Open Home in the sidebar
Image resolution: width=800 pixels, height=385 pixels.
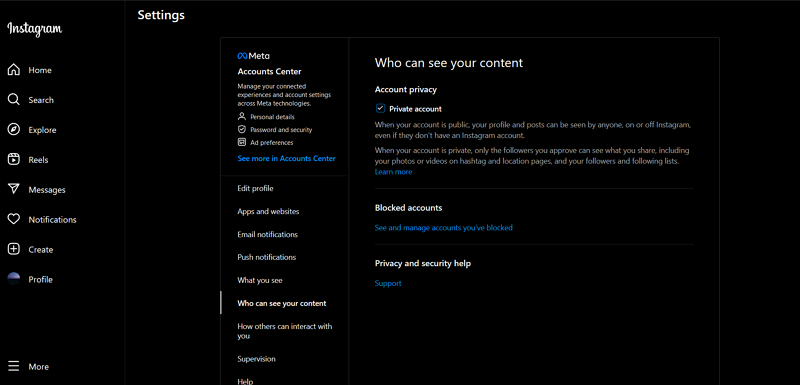pos(40,70)
